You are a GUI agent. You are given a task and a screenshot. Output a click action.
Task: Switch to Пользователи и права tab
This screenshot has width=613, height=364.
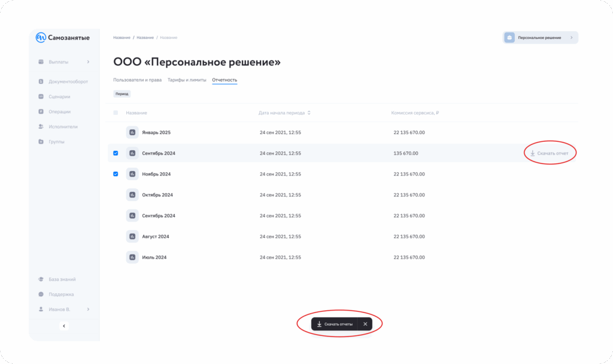point(137,80)
